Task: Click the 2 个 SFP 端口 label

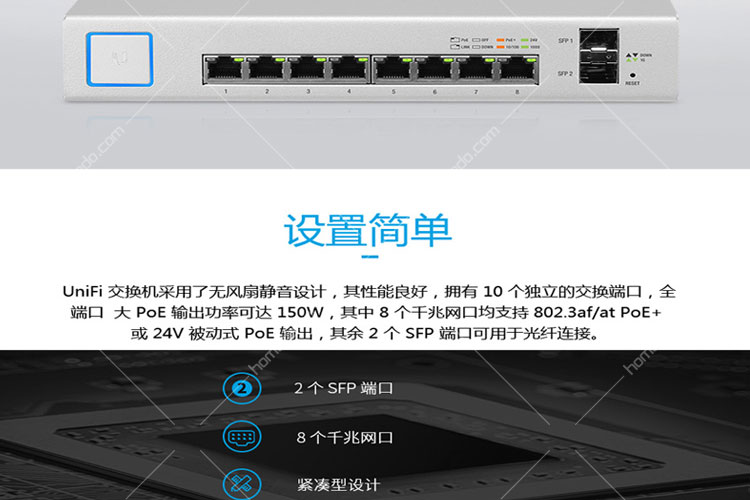Action: [x=343, y=388]
